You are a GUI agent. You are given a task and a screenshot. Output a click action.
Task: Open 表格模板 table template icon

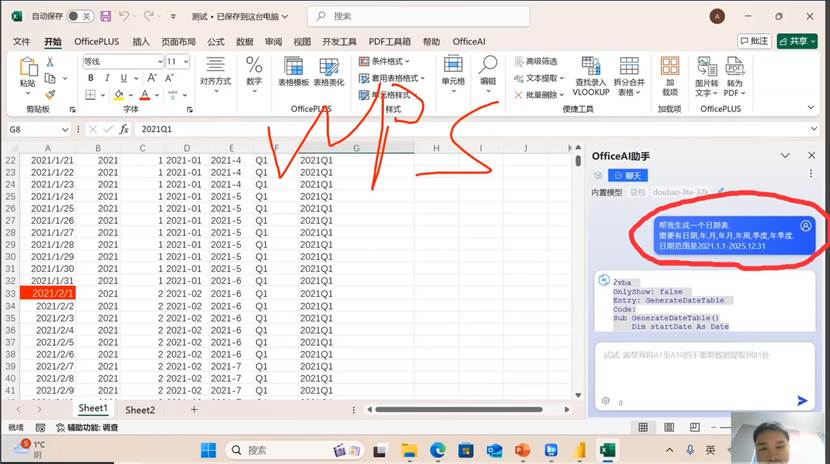(293, 67)
